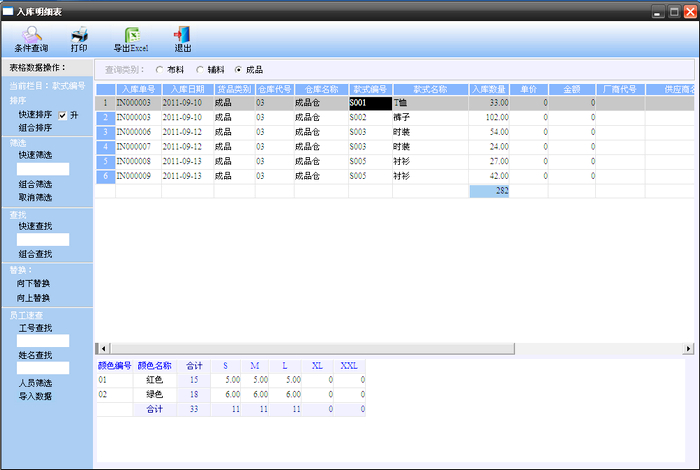Viewport: 700px width, 470px height.
Task: Click the 入库数量 column header
Action: point(489,89)
